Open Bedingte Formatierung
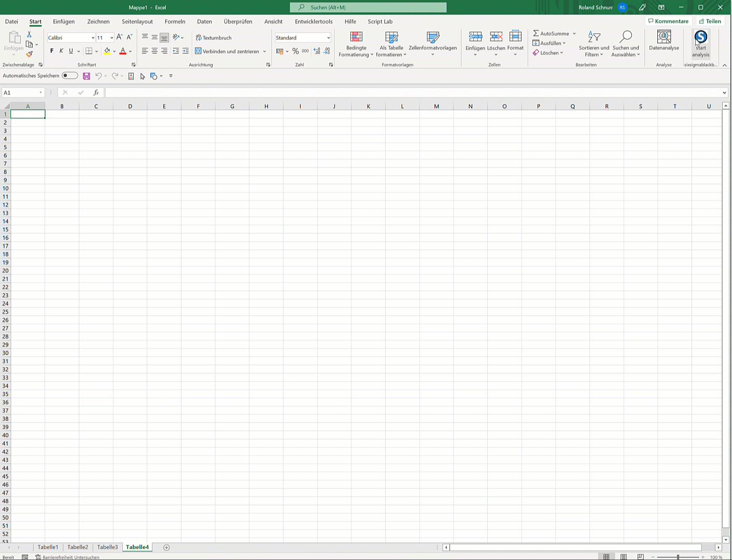 tap(356, 44)
